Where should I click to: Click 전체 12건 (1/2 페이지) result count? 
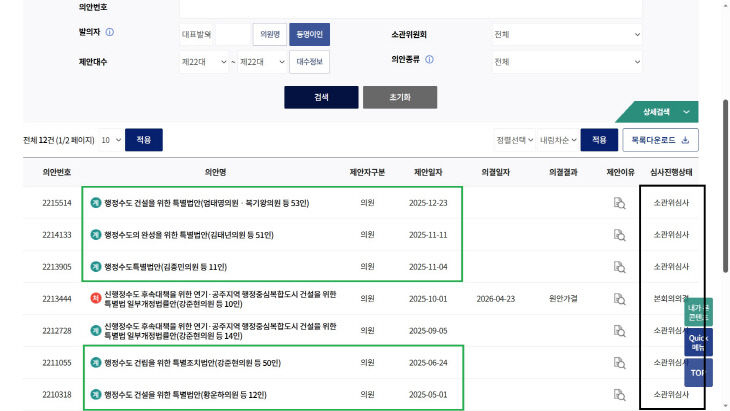(59, 140)
